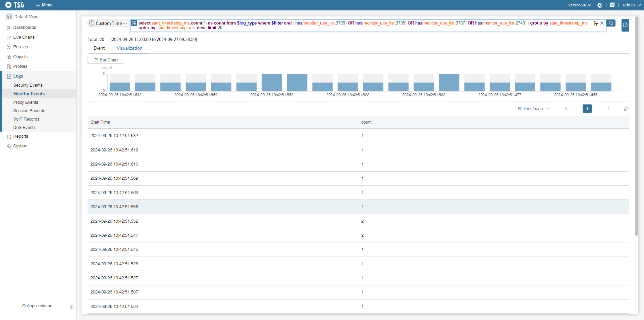Open the 50 lines/page dropdown
Screen dimensions: 644x320
[533, 109]
